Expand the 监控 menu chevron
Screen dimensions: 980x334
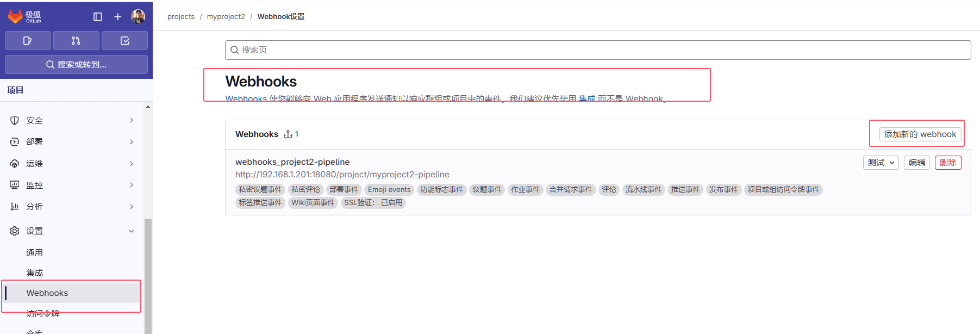point(132,185)
